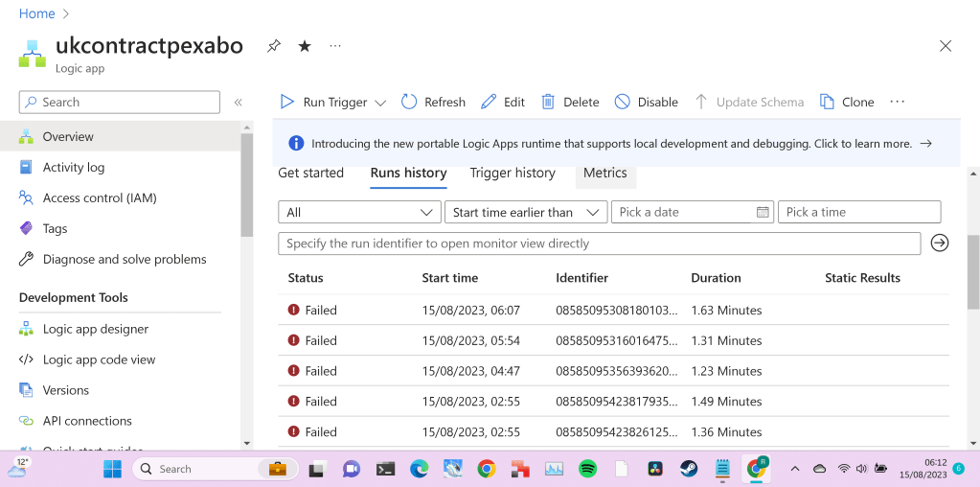The height and width of the screenshot is (487, 980).
Task: Open Terminal from the taskbar
Action: tap(384, 468)
